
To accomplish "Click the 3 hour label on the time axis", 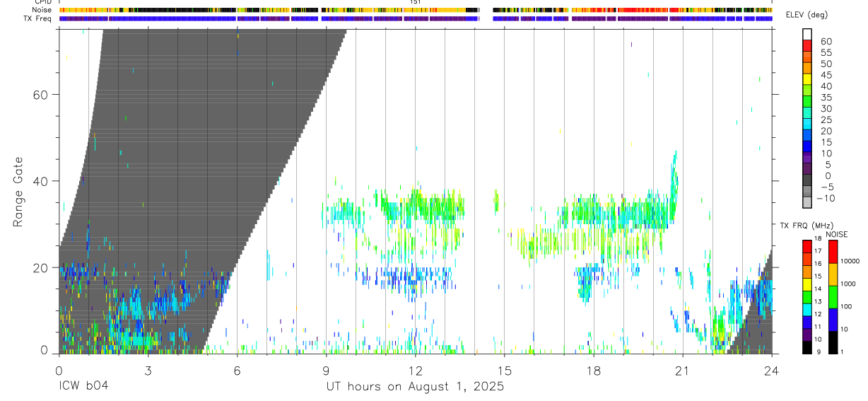I will pyautogui.click(x=148, y=370).
